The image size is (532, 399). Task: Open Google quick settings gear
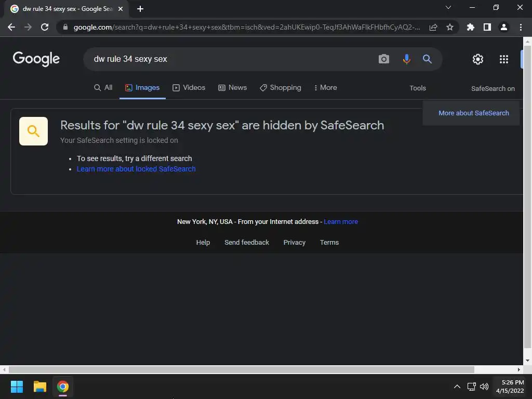pyautogui.click(x=478, y=59)
